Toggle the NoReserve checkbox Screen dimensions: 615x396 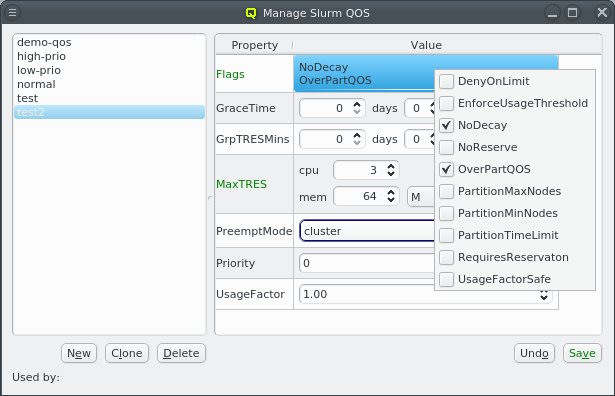point(446,147)
